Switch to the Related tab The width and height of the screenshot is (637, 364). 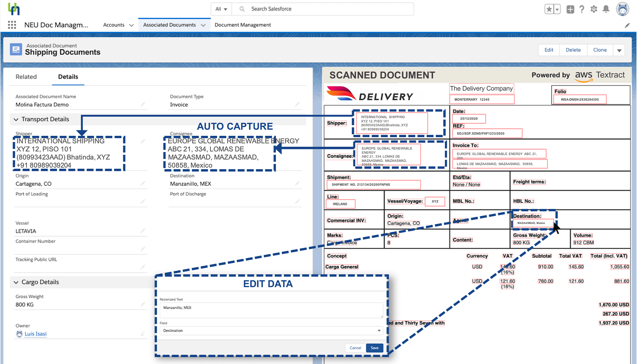26,77
